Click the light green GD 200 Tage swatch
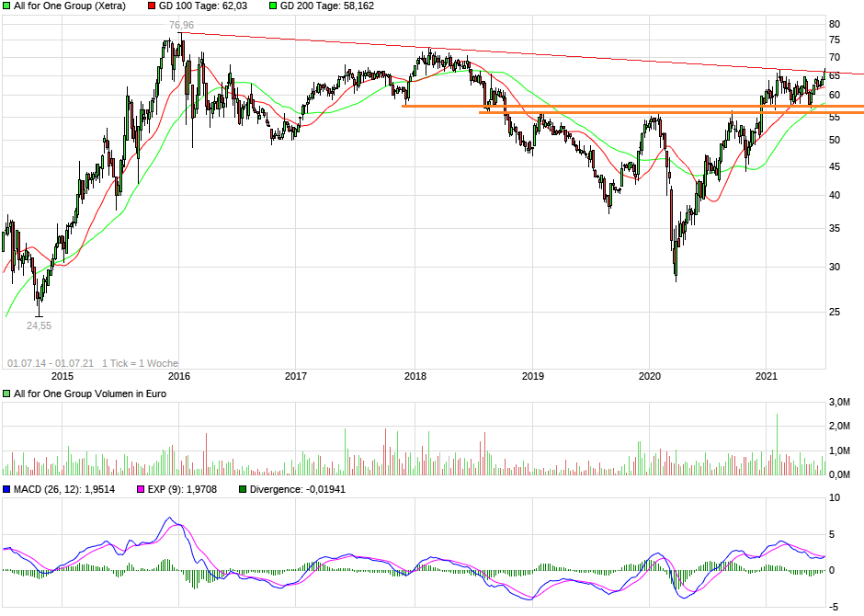 click(x=273, y=6)
